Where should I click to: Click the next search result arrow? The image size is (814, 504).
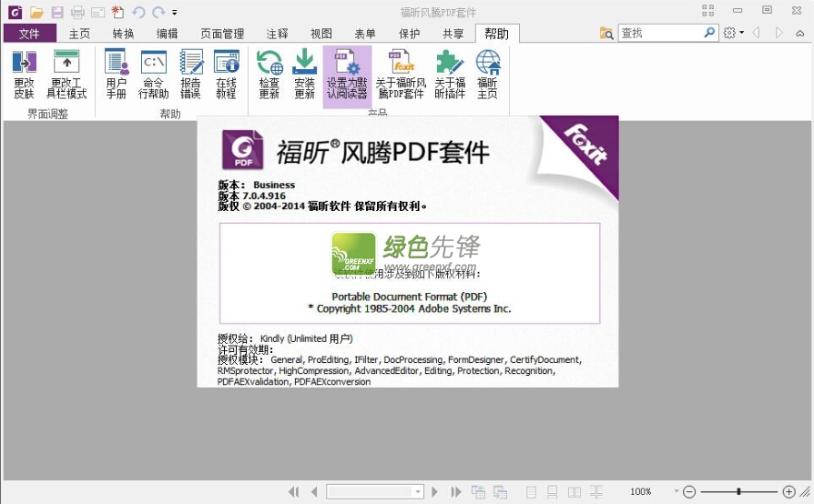778,33
